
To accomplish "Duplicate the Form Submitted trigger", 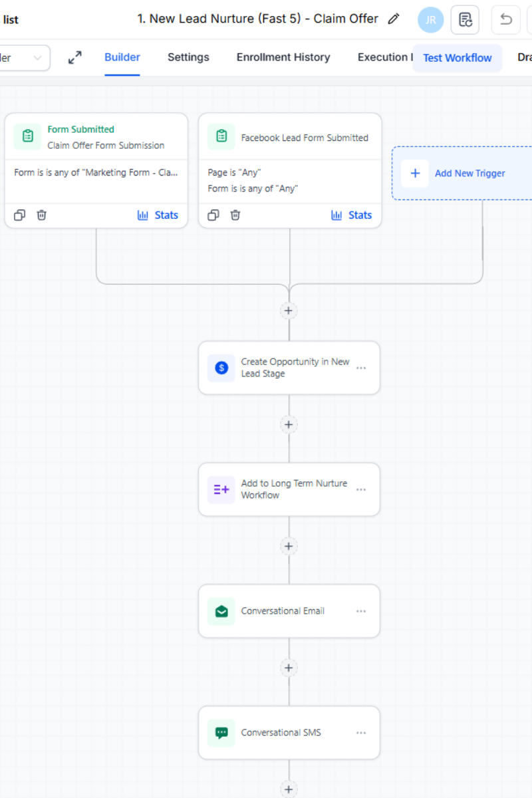I will 20,215.
